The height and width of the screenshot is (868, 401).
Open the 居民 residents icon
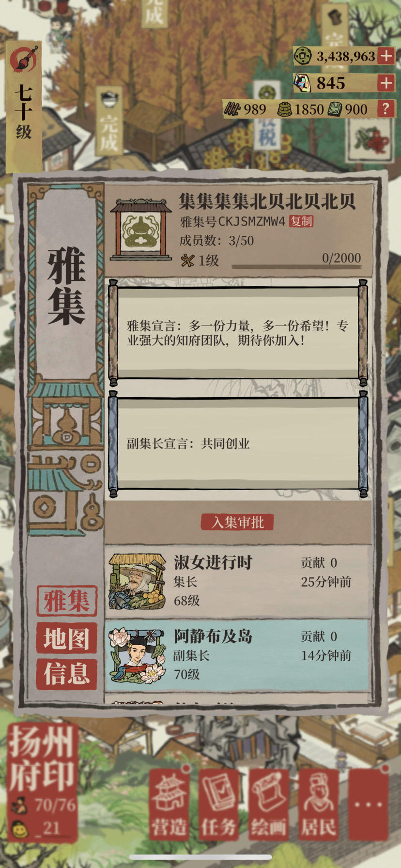[x=319, y=806]
